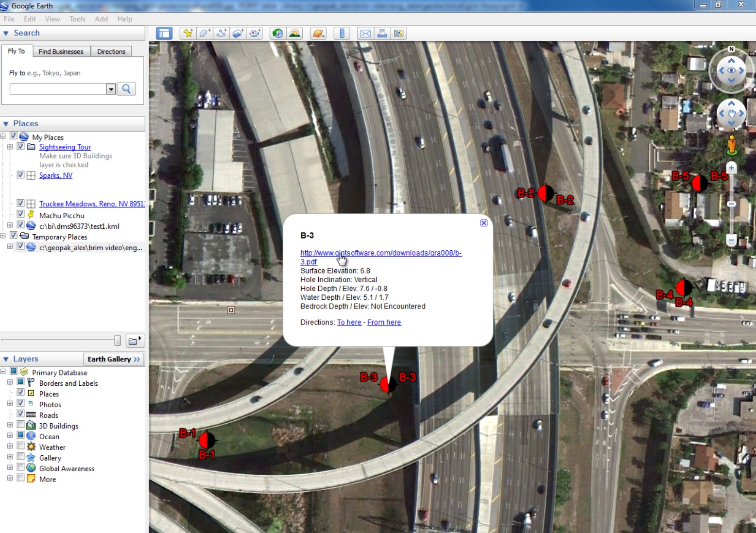This screenshot has width=756, height=533.
Task: Switch to the Directions tab
Action: [111, 52]
